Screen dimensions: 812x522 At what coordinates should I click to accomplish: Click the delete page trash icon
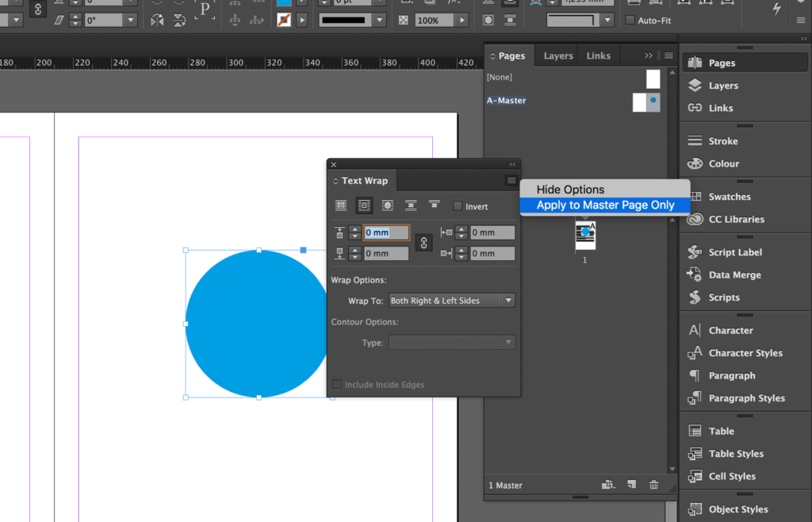click(653, 484)
